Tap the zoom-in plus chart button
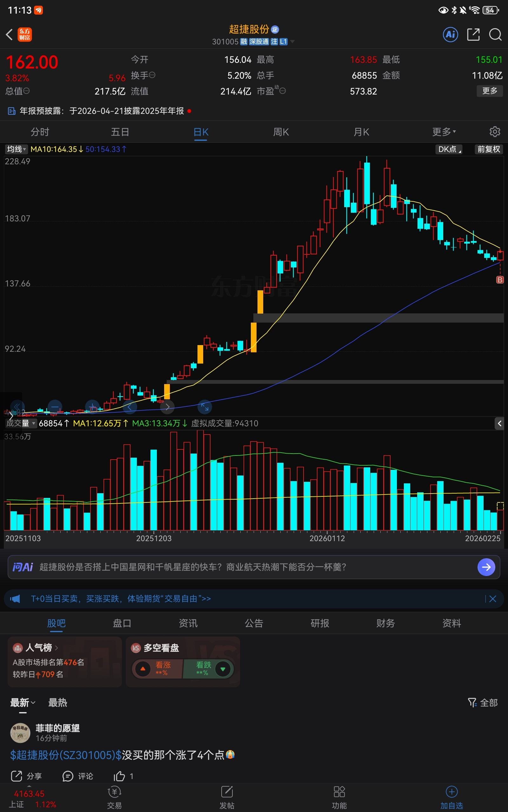508x812 pixels. pos(92,407)
